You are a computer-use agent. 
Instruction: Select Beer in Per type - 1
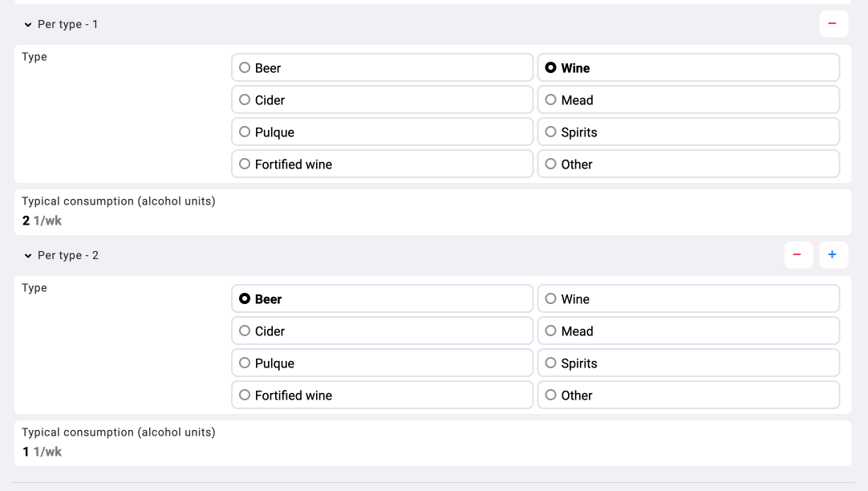(382, 68)
